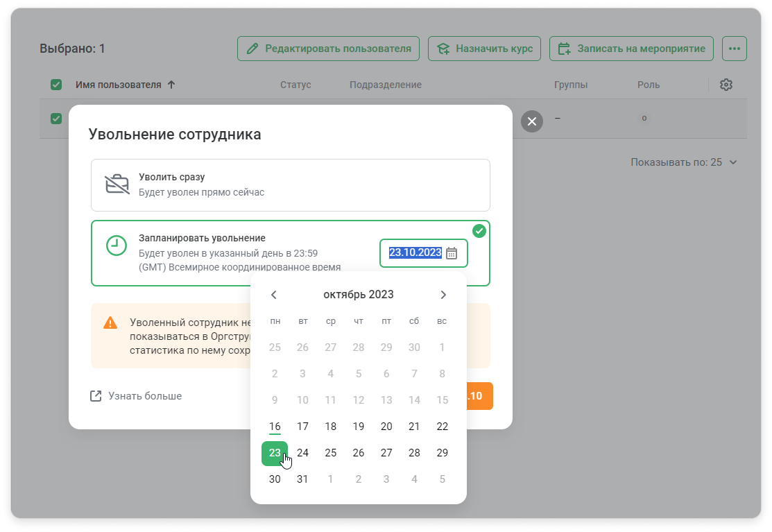Screen dimensions: 772x532
Task: Click the dismissal date input field
Action: 423,253
